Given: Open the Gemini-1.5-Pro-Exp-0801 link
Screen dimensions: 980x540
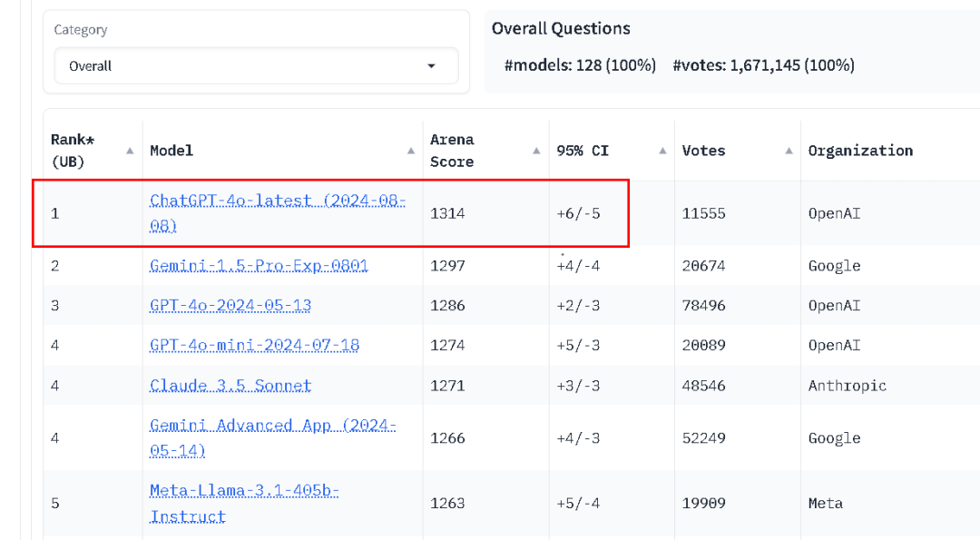Looking at the screenshot, I should click(259, 266).
